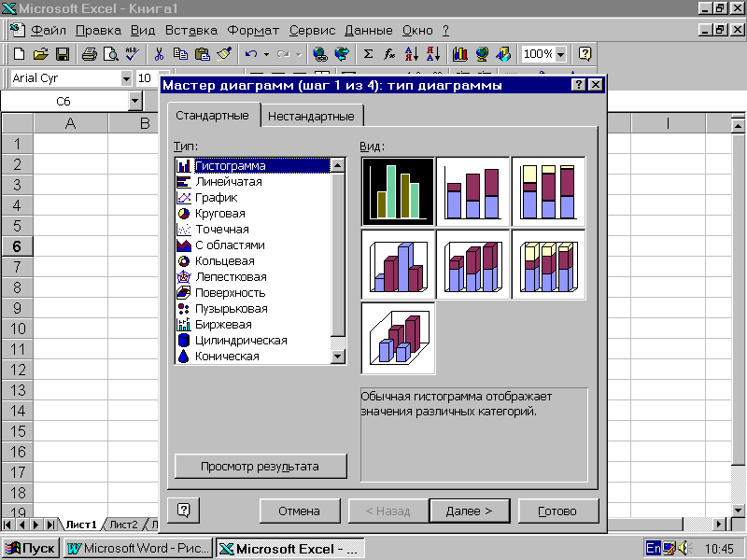The image size is (747, 560).
Task: Open the Файл menu
Action: [49, 31]
